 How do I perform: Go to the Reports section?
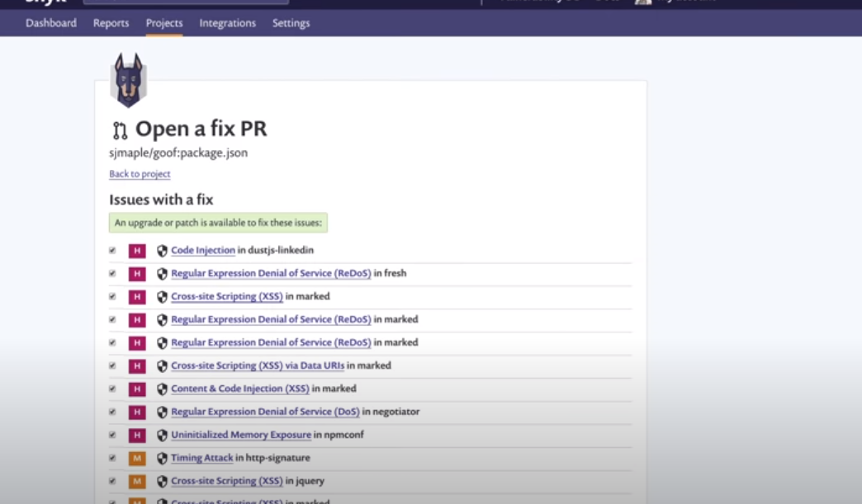pyautogui.click(x=111, y=23)
